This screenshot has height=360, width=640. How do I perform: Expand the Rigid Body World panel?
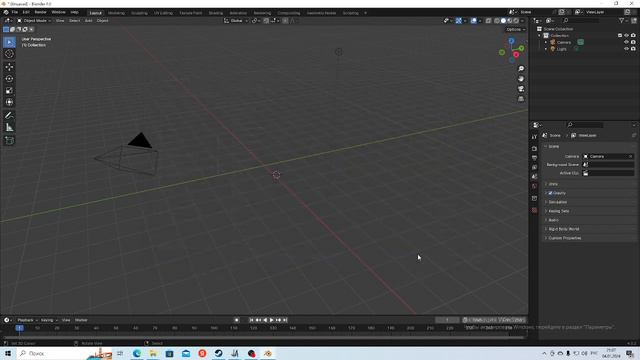pyautogui.click(x=590, y=229)
